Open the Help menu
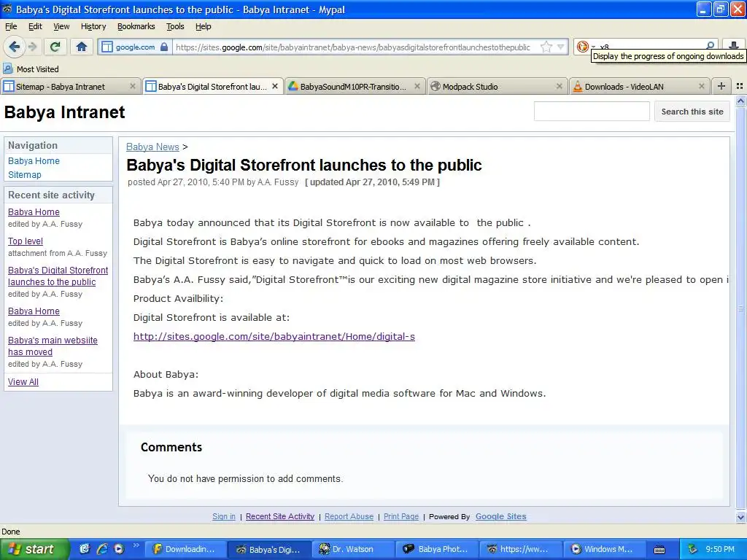747x560 pixels. [204, 26]
